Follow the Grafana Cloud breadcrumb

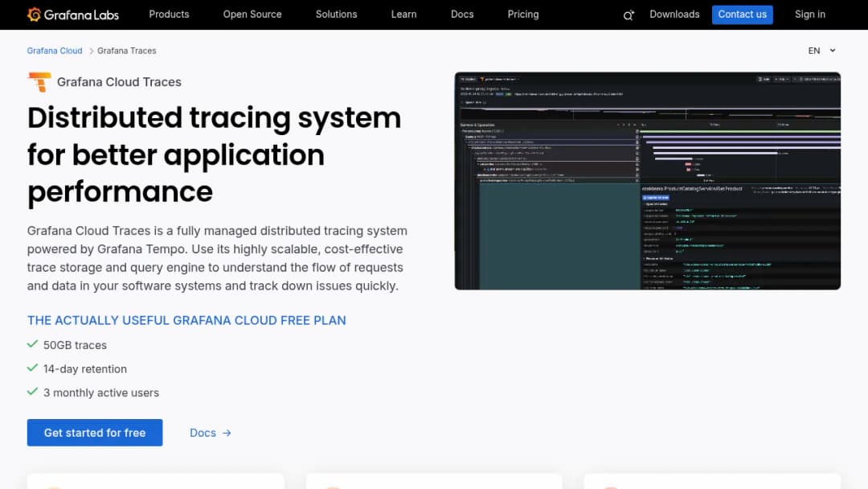[55, 51]
